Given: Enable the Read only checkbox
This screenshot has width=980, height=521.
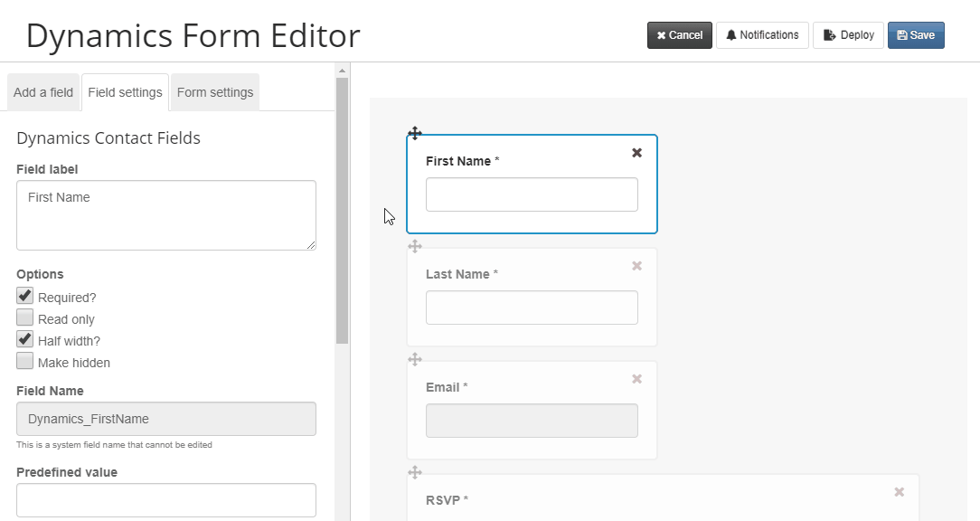Looking at the screenshot, I should (x=25, y=317).
